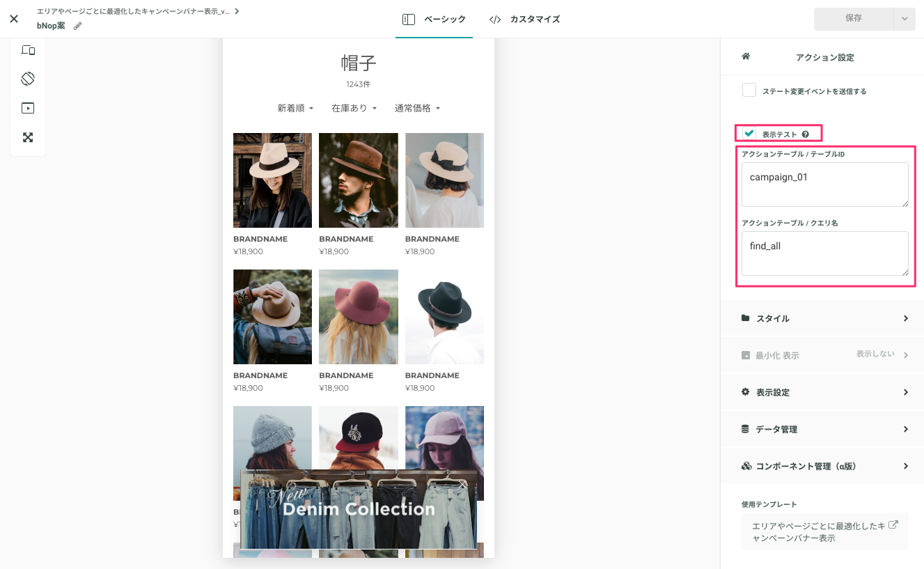Viewport: 924px width, 569px height.
Task: Open the 新着順 sort dropdown
Action: pos(295,108)
